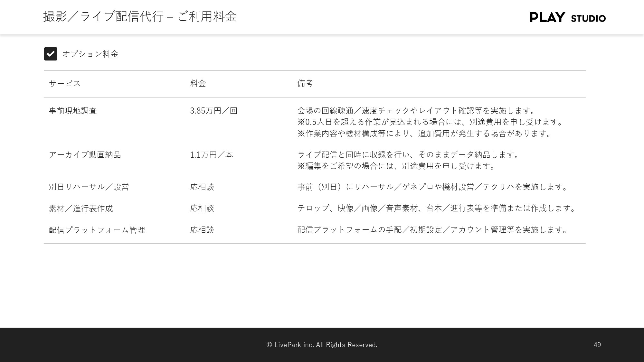Select the price 1.1万円／本
The image size is (644, 362).
click(211, 154)
